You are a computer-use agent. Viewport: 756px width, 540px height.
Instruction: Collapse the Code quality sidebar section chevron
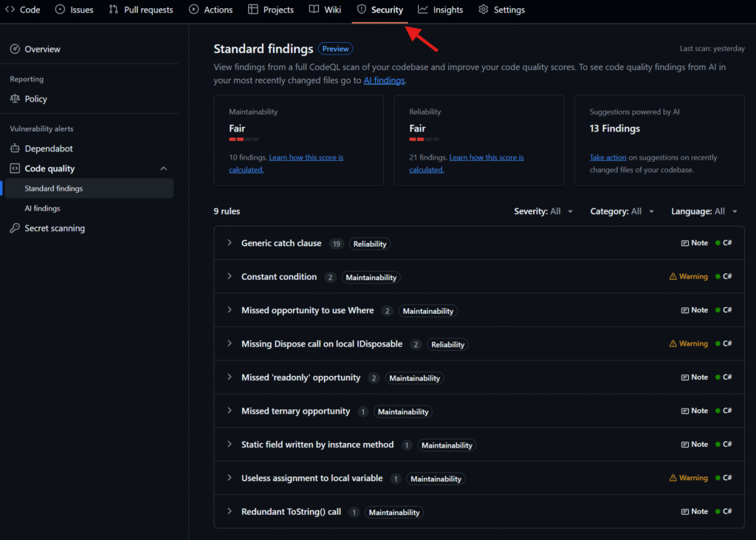(x=164, y=168)
